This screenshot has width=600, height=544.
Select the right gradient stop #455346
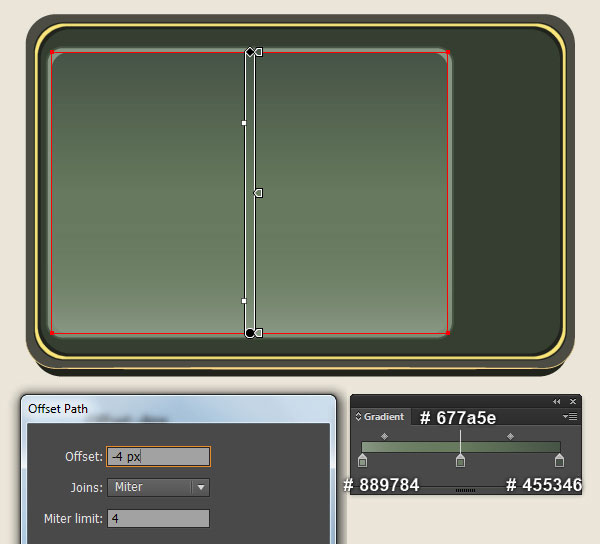(559, 461)
